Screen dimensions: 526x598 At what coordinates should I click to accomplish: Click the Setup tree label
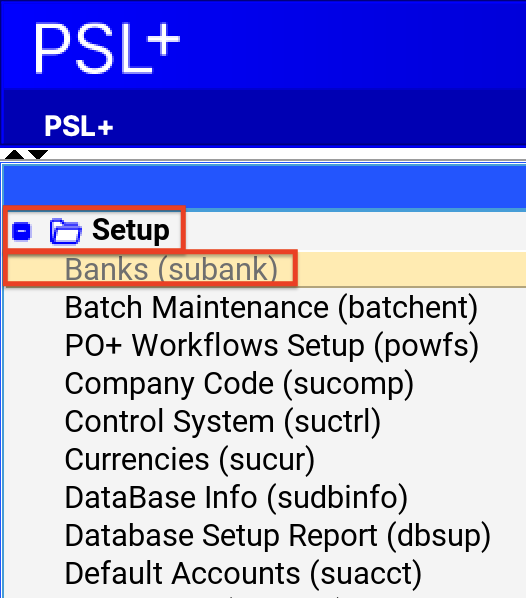pyautogui.click(x=131, y=230)
